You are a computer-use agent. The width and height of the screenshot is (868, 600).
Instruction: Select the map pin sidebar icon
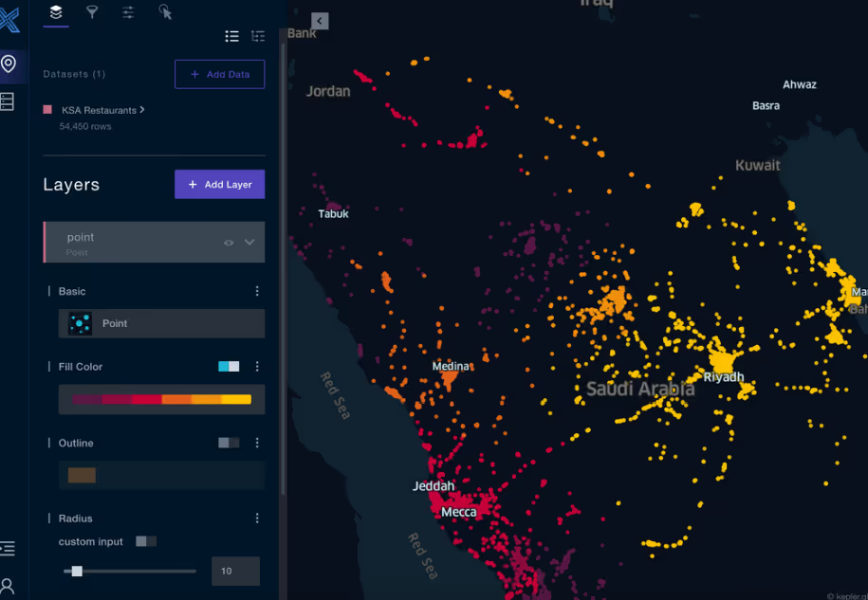click(11, 65)
